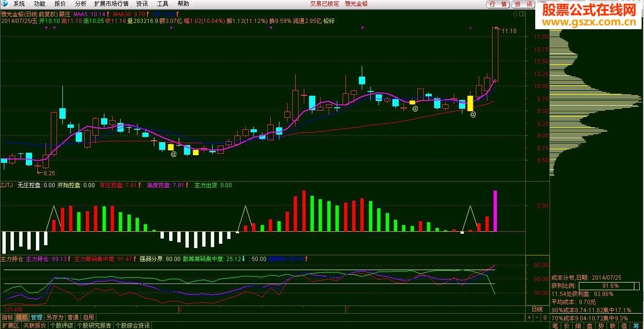Click the @ marker under the June yellow candle
Image resolution: width=644 pixels, height=329 pixels.
[173, 154]
